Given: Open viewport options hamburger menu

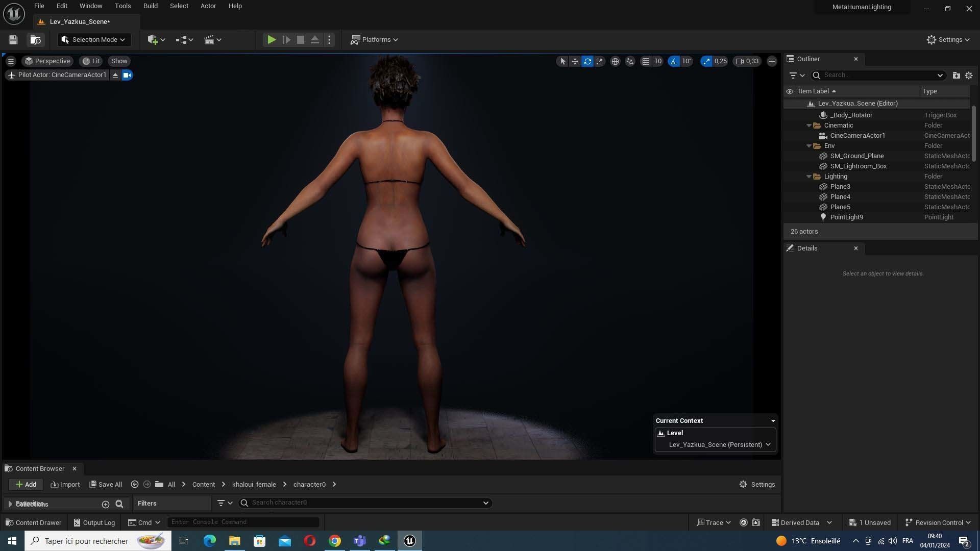Looking at the screenshot, I should click(11, 61).
